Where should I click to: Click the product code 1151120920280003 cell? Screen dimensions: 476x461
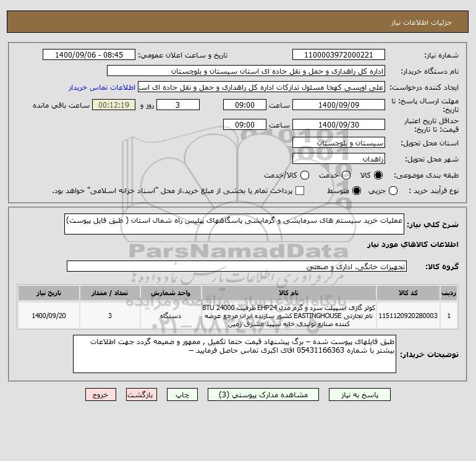click(408, 316)
